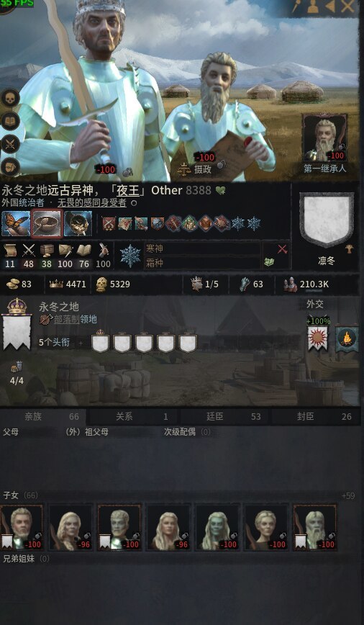Go back using the left arrow icon

coord(330,6)
